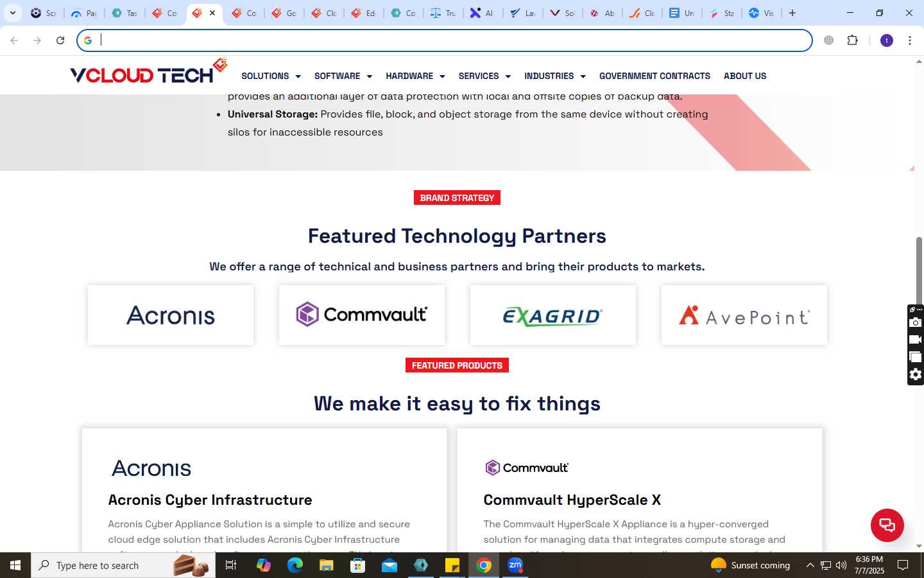
Task: Show hidden tray icons chevron
Action: [810, 565]
